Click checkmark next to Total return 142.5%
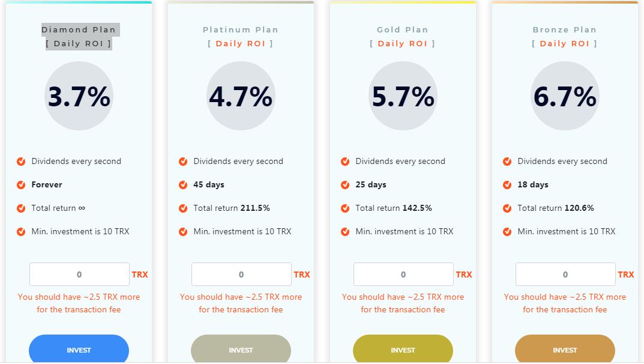The height and width of the screenshot is (364, 644). pos(345,208)
